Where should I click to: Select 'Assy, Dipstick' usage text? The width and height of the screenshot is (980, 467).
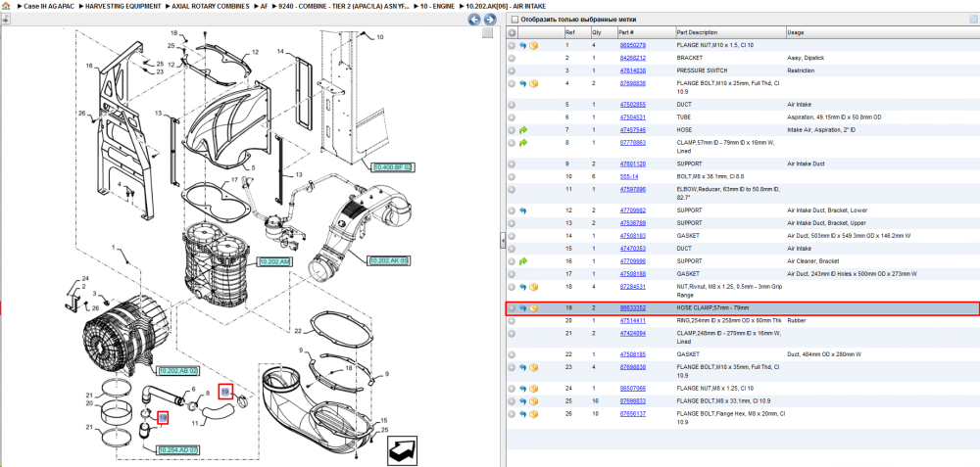(x=806, y=58)
